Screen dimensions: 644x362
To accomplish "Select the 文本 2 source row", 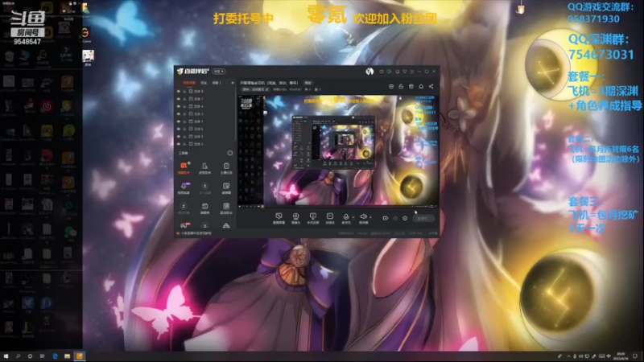I will click(205, 144).
